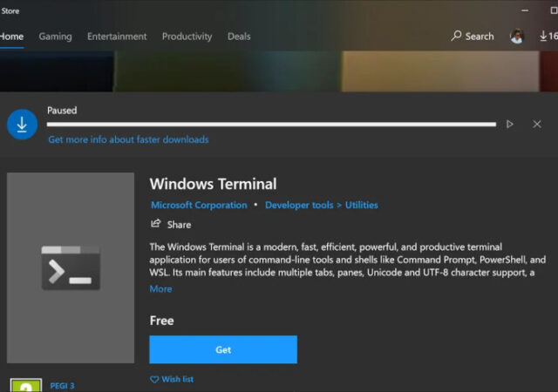Open the downloads queue indicator
The height and width of the screenshot is (392, 558).
click(x=548, y=36)
